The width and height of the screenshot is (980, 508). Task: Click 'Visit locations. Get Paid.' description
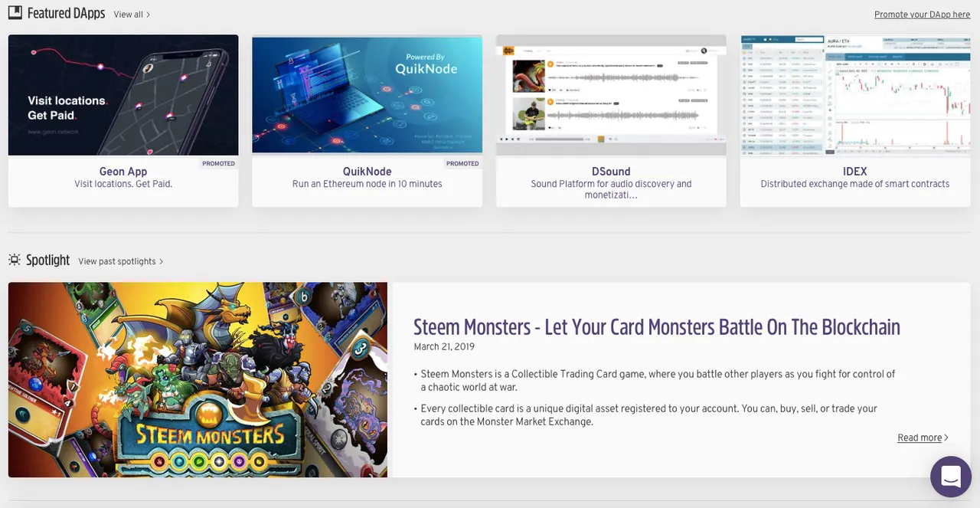click(123, 184)
